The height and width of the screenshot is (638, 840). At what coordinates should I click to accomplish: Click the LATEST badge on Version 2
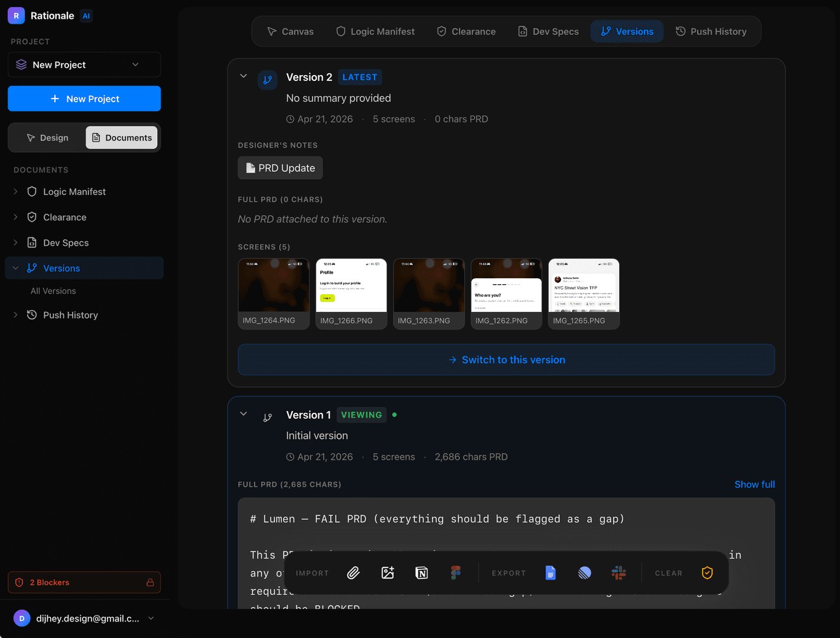click(x=360, y=77)
